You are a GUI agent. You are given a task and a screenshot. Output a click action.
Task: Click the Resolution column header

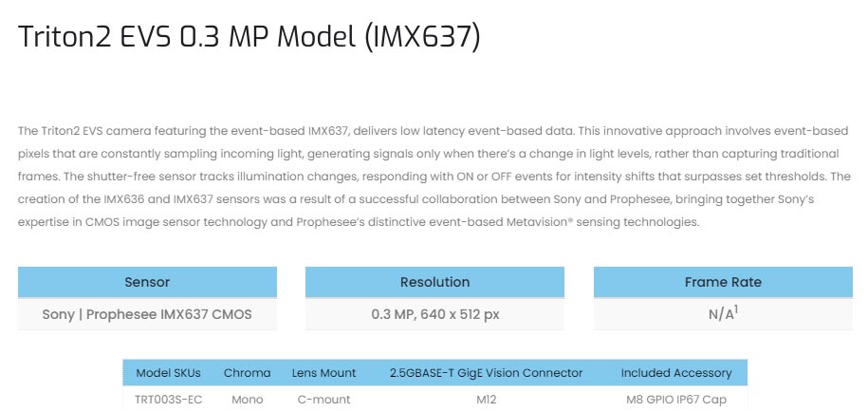[434, 282]
